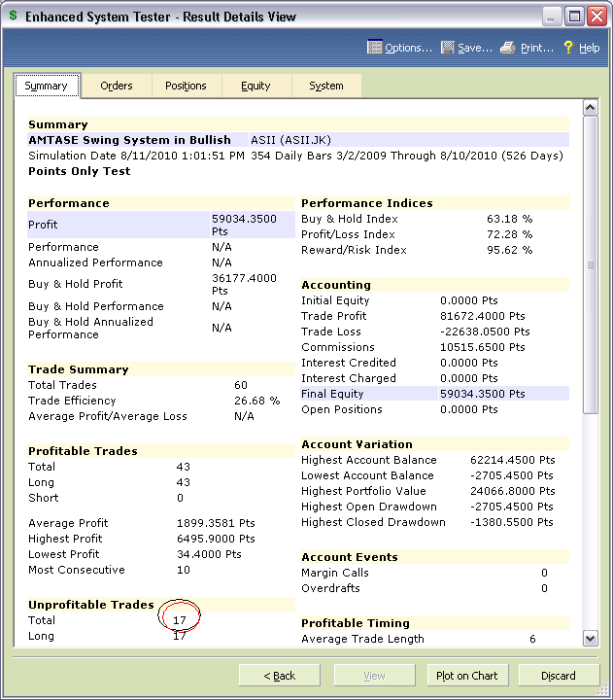613x700 pixels.
Task: Open the Options toolbar link
Action: point(408,48)
